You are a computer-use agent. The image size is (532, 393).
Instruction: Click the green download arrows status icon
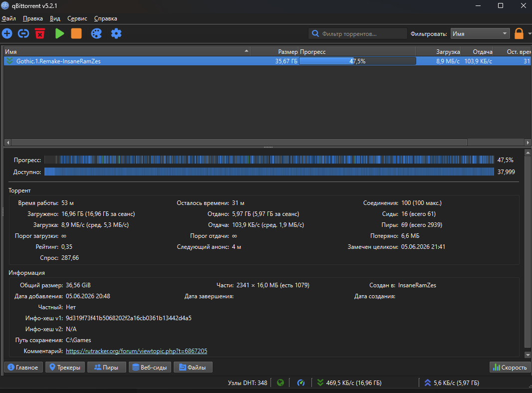[x=320, y=383]
